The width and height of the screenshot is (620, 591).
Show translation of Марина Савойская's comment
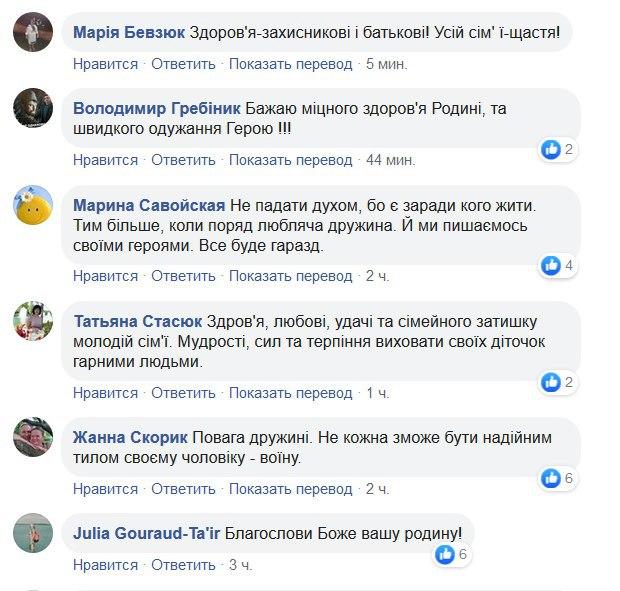[x=291, y=276]
